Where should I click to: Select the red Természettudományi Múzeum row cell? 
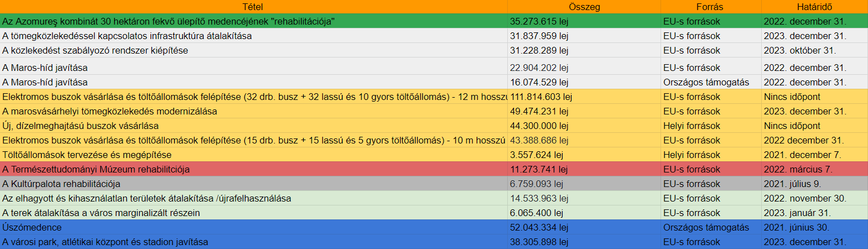(x=96, y=169)
